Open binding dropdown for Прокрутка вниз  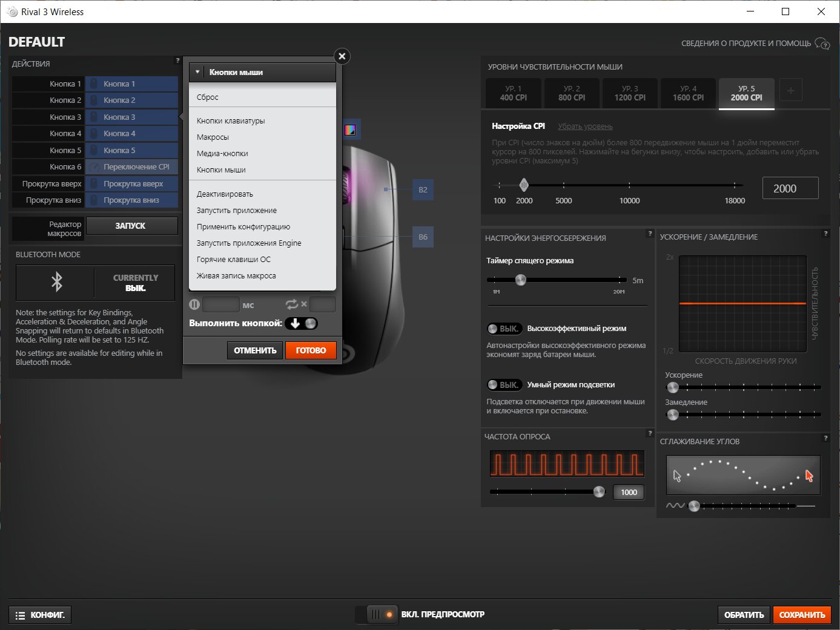[131, 200]
